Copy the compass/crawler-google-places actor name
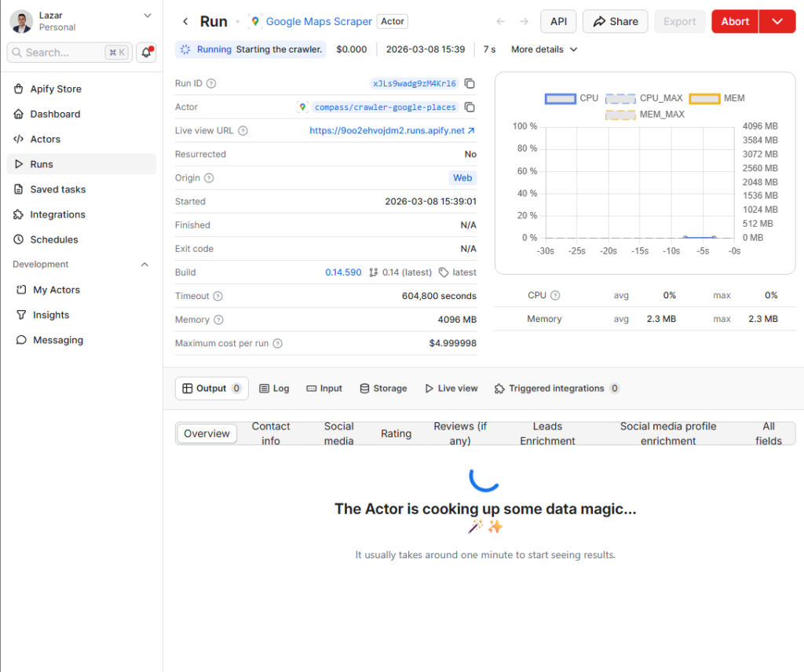This screenshot has height=672, width=804. coord(470,107)
